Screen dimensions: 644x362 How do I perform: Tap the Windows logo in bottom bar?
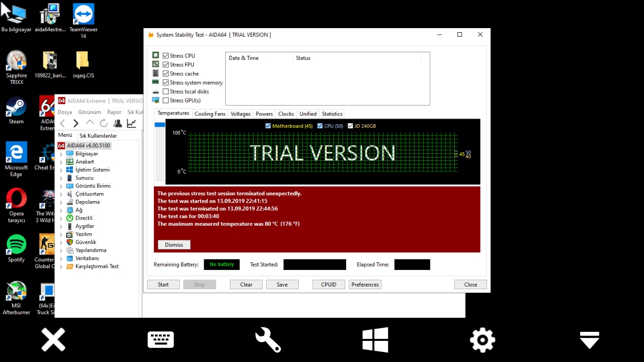pos(375,340)
